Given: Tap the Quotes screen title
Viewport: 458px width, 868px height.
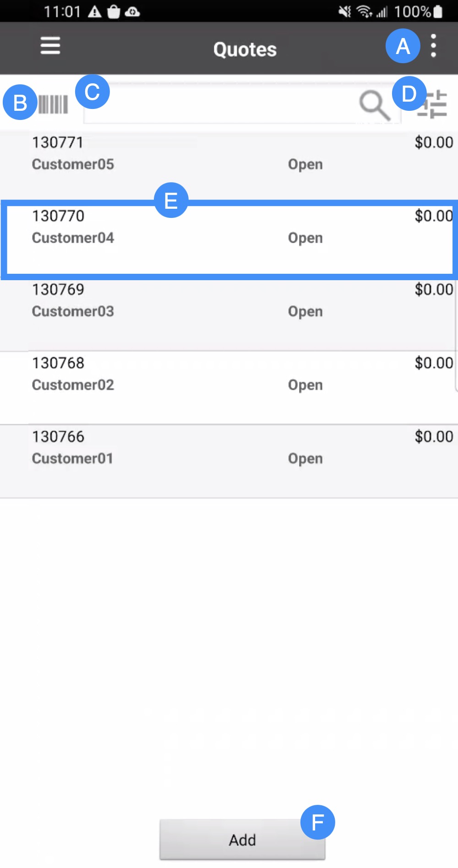Looking at the screenshot, I should coord(245,49).
